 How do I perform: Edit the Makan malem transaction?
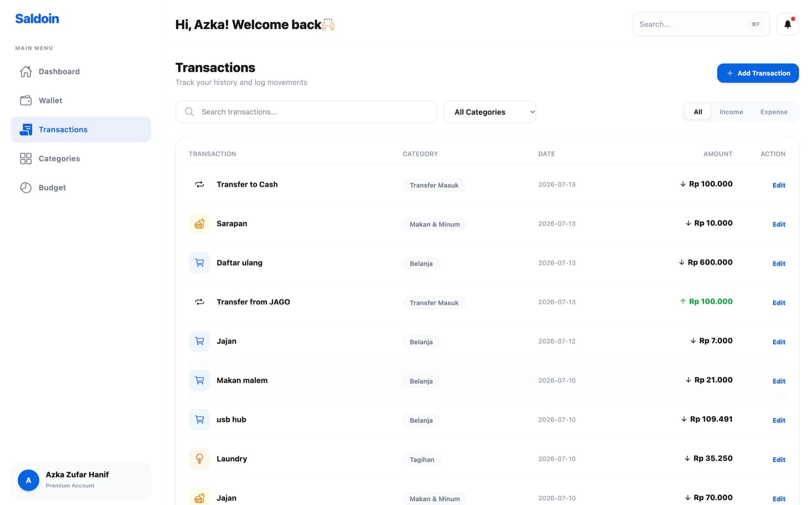coord(779,381)
